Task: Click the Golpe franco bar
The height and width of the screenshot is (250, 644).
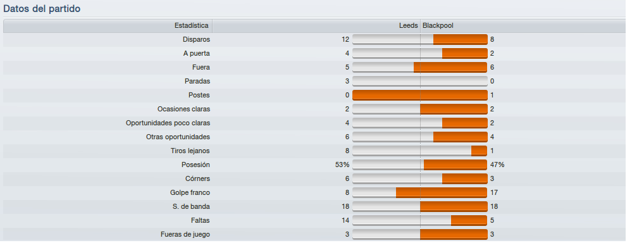Action: (x=420, y=193)
